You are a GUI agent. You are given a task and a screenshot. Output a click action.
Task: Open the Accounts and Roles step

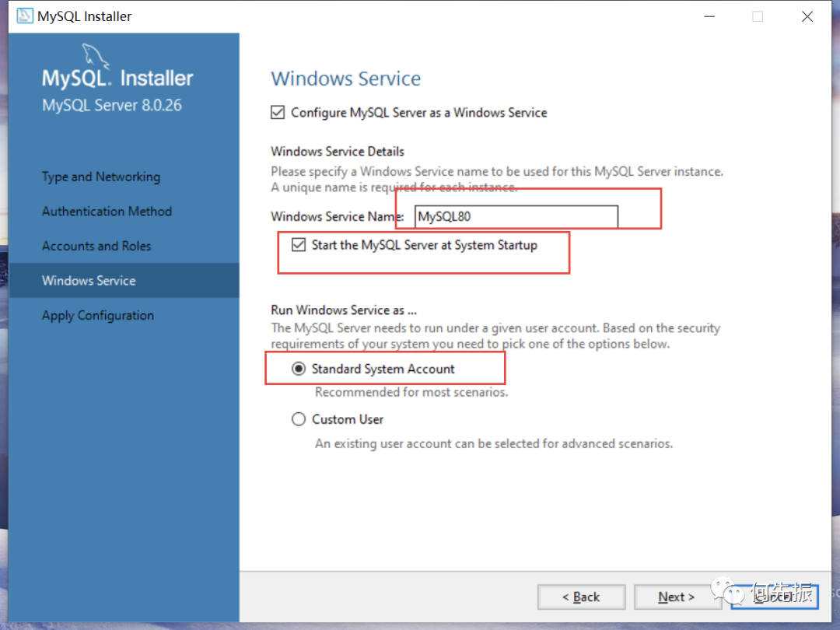click(96, 246)
